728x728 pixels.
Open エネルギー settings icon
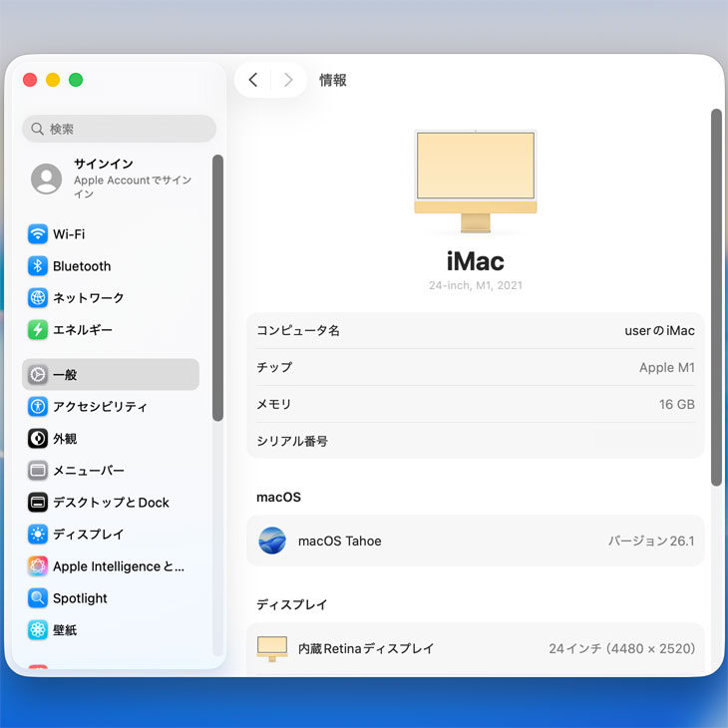point(38,330)
